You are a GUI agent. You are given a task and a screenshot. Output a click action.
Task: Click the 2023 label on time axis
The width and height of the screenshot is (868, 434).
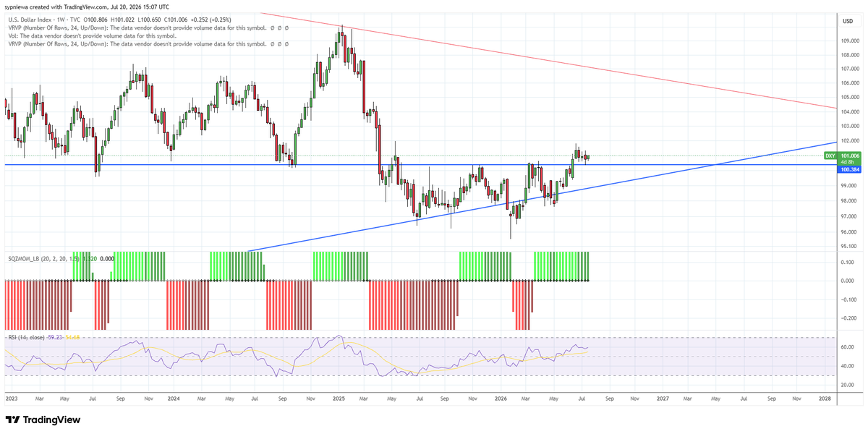point(11,397)
